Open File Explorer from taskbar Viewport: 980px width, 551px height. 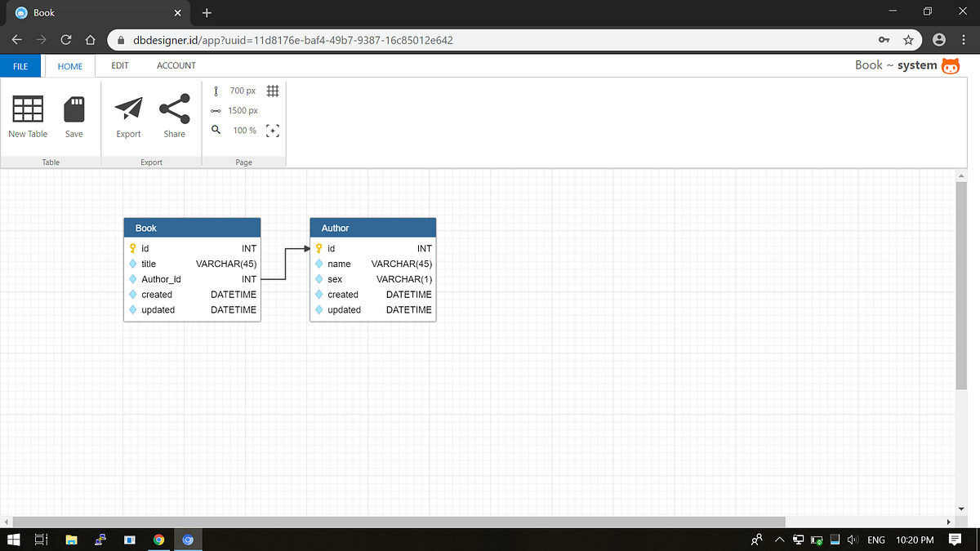[x=71, y=540]
